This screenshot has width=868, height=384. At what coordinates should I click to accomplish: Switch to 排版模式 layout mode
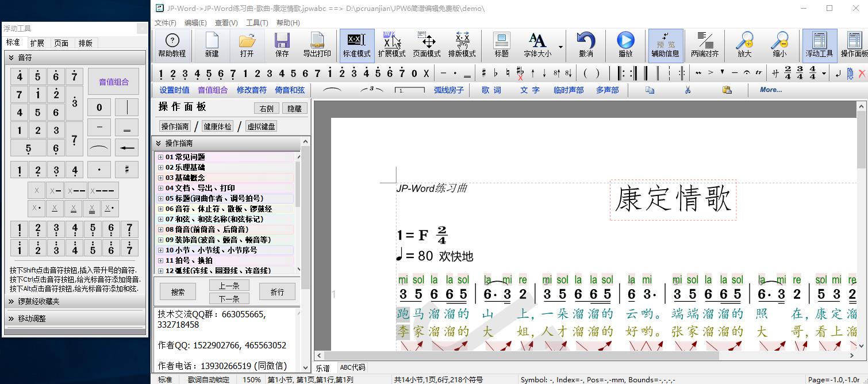click(x=462, y=45)
